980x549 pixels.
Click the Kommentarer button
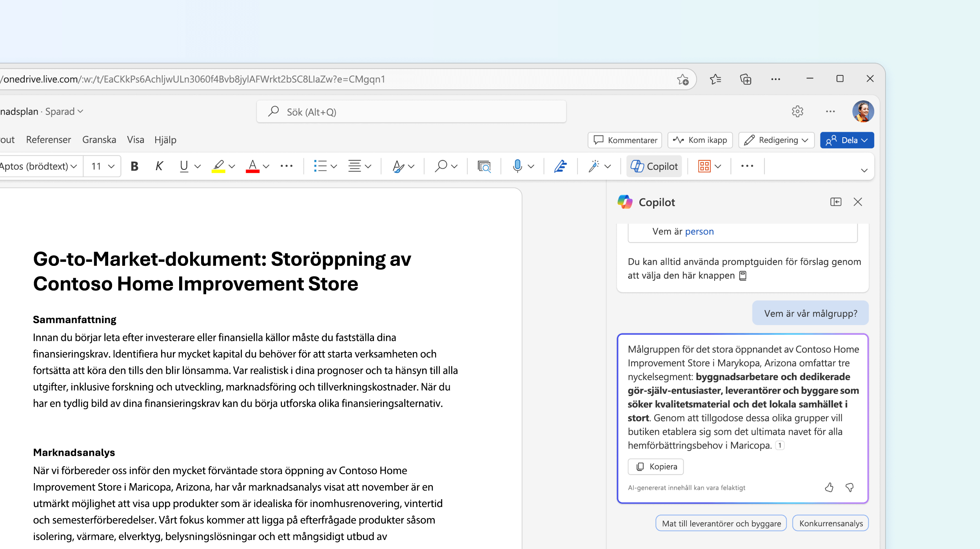click(625, 140)
